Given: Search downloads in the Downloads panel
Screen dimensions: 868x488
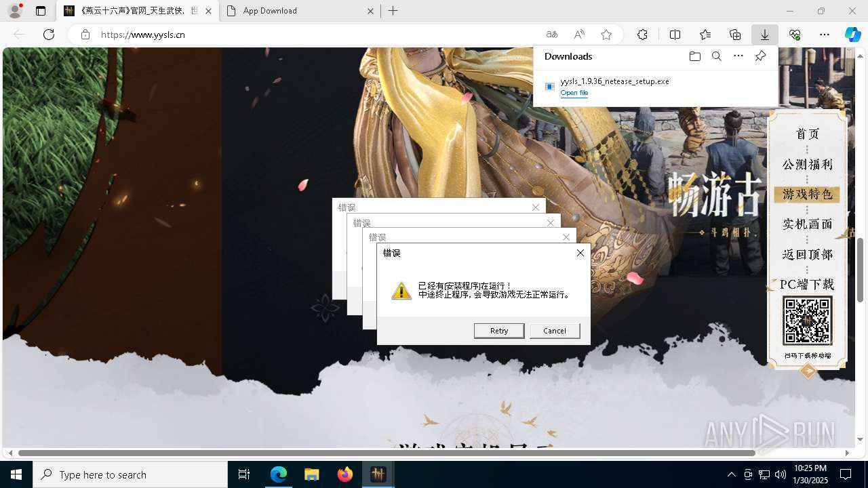Looking at the screenshot, I should pos(716,56).
